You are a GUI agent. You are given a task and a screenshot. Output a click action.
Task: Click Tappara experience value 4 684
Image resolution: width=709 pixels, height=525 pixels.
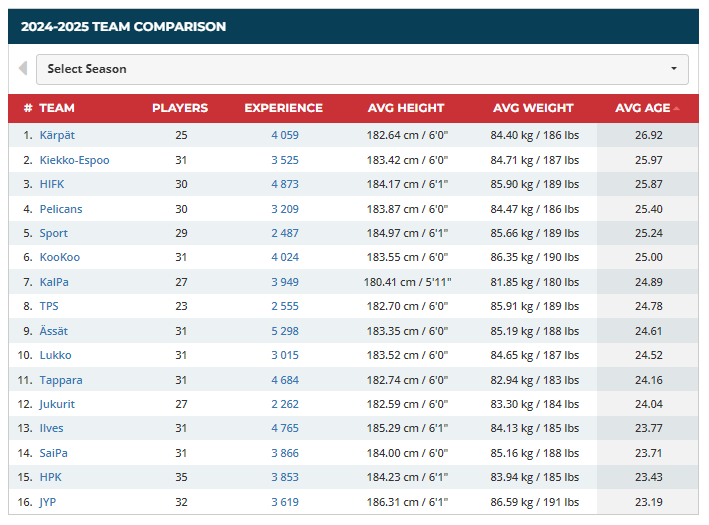[285, 380]
